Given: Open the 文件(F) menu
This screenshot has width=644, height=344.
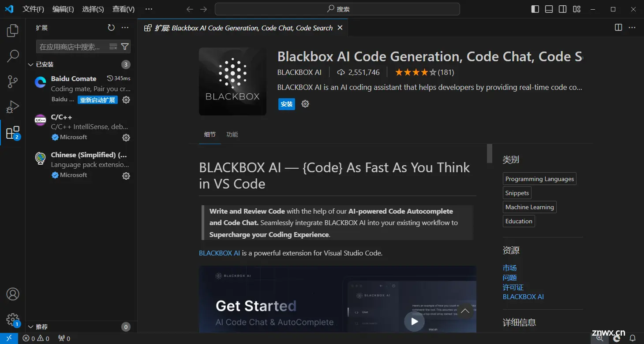Looking at the screenshot, I should [x=34, y=9].
